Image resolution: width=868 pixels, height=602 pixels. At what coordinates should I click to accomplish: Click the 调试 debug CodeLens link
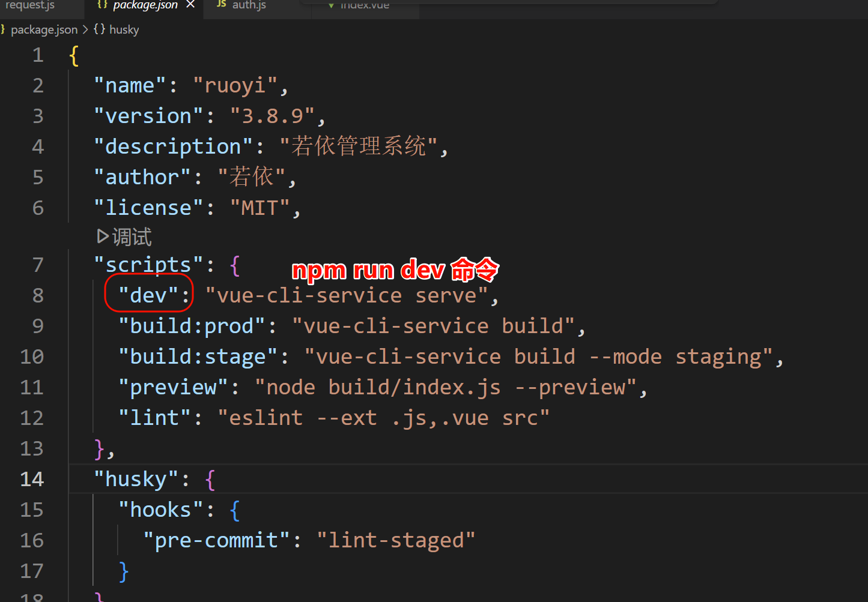(132, 237)
